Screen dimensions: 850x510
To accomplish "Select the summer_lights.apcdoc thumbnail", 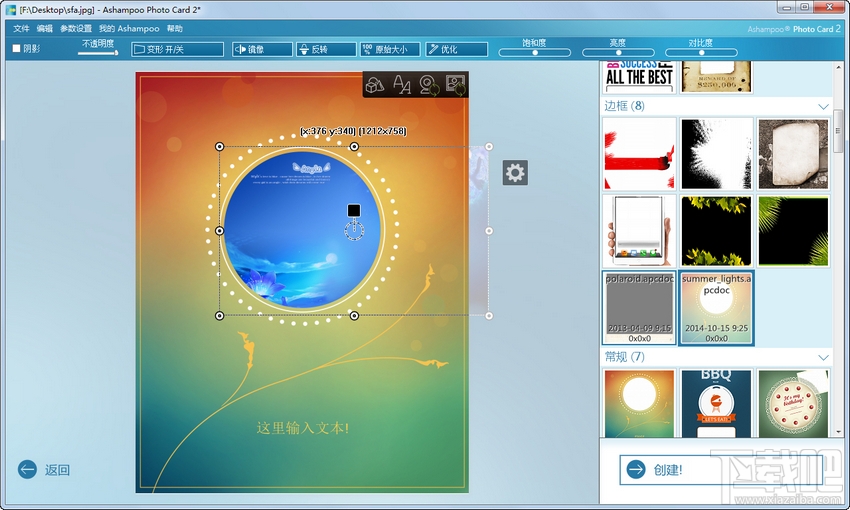I will [717, 308].
